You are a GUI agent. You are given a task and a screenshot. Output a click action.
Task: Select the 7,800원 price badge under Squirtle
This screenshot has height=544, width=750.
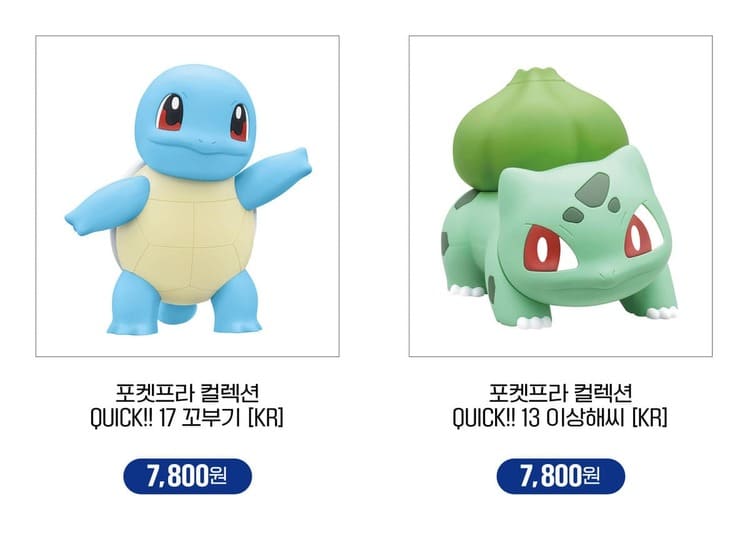pyautogui.click(x=188, y=476)
